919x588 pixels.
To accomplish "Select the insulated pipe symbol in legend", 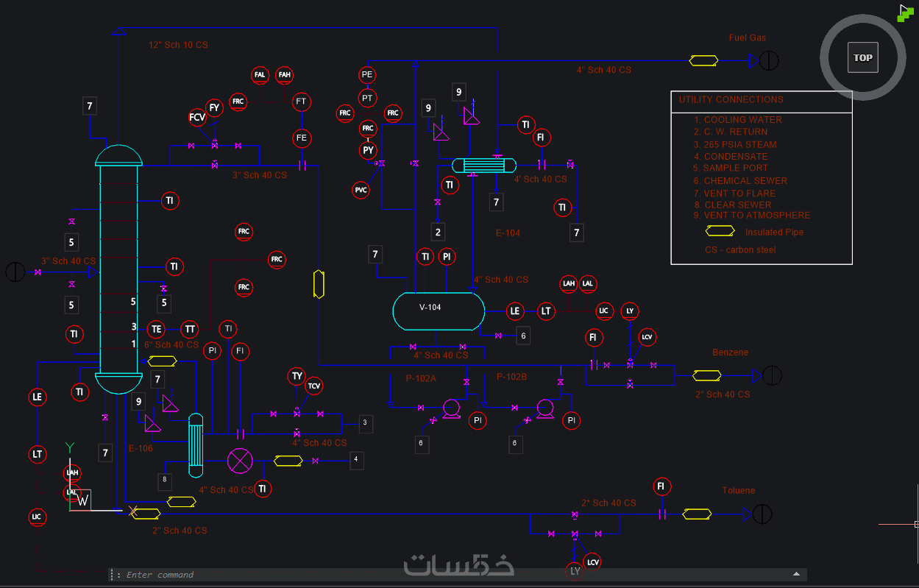I will coord(720,231).
